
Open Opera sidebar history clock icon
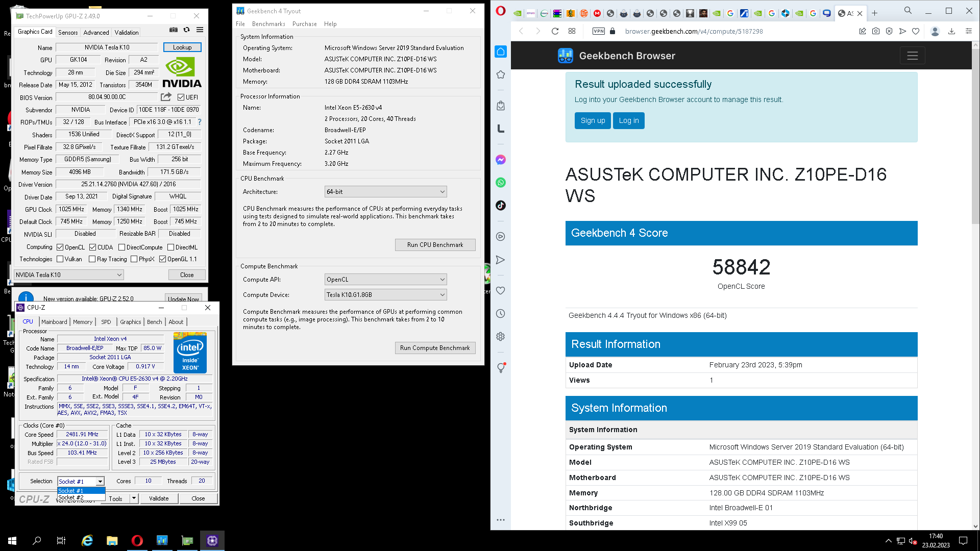tap(501, 314)
